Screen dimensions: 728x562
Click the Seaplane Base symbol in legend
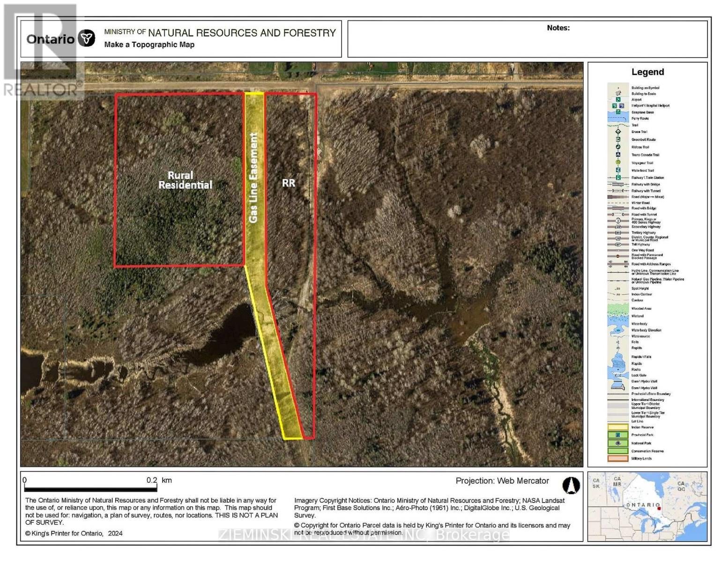(618, 112)
